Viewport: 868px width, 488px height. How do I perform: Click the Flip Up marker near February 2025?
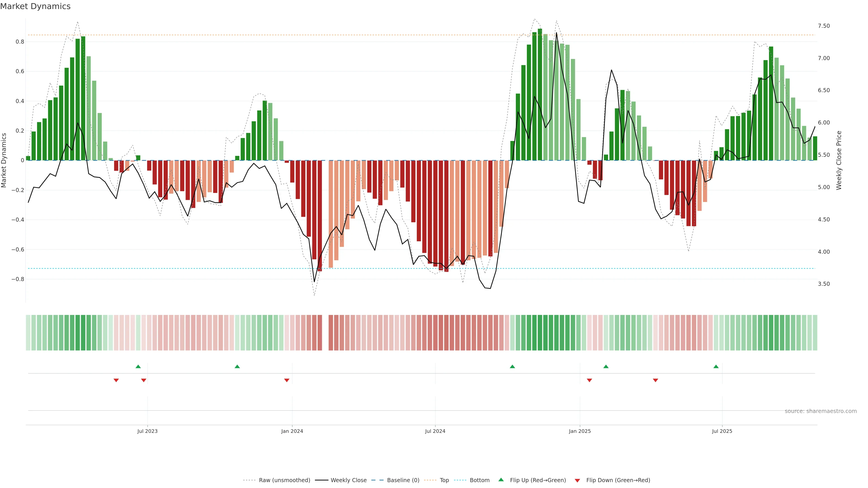(606, 366)
